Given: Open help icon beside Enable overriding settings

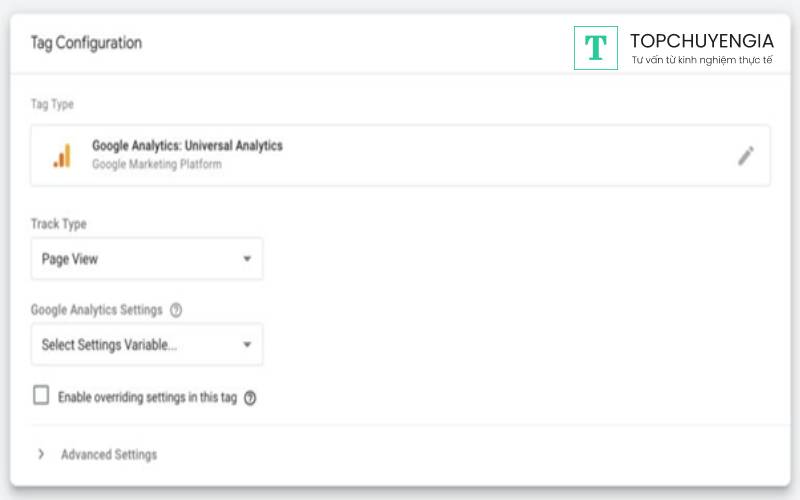Looking at the screenshot, I should click(250, 397).
